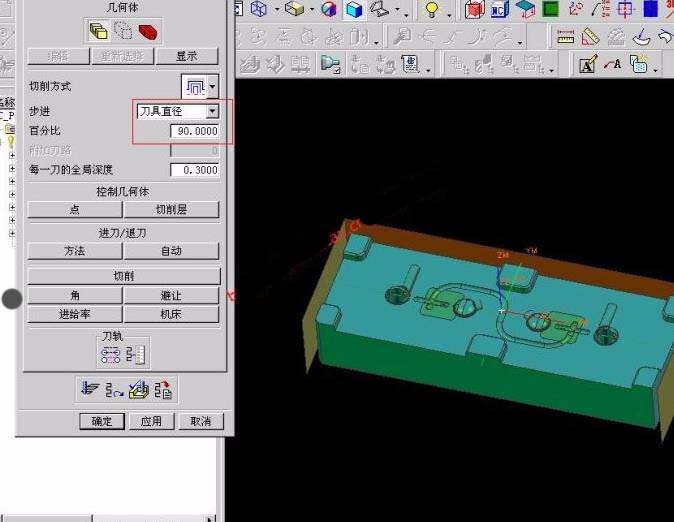Click the dashed blank geometry icon

pos(123,31)
